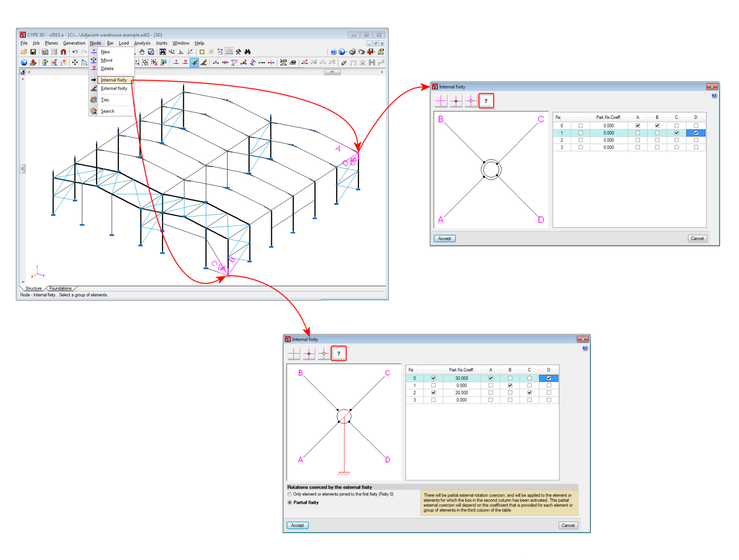Select the Partial fixity radio button
This screenshot has height=560, width=739.
[290, 502]
